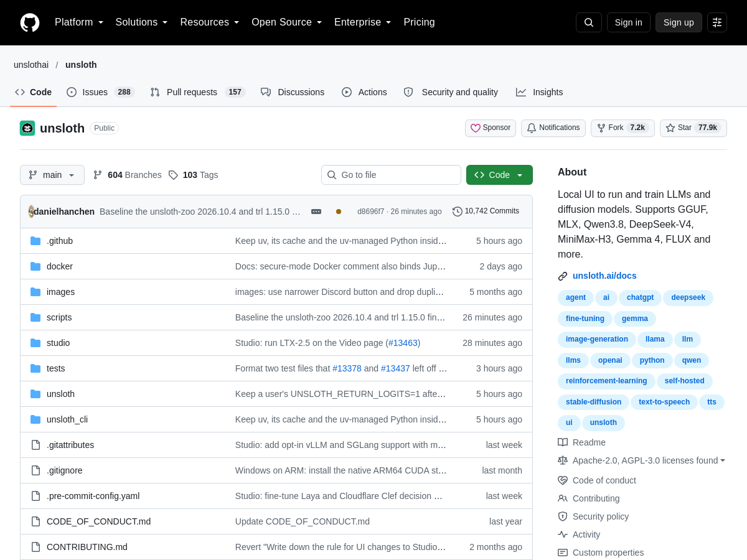Click the Readme book icon

563,442
